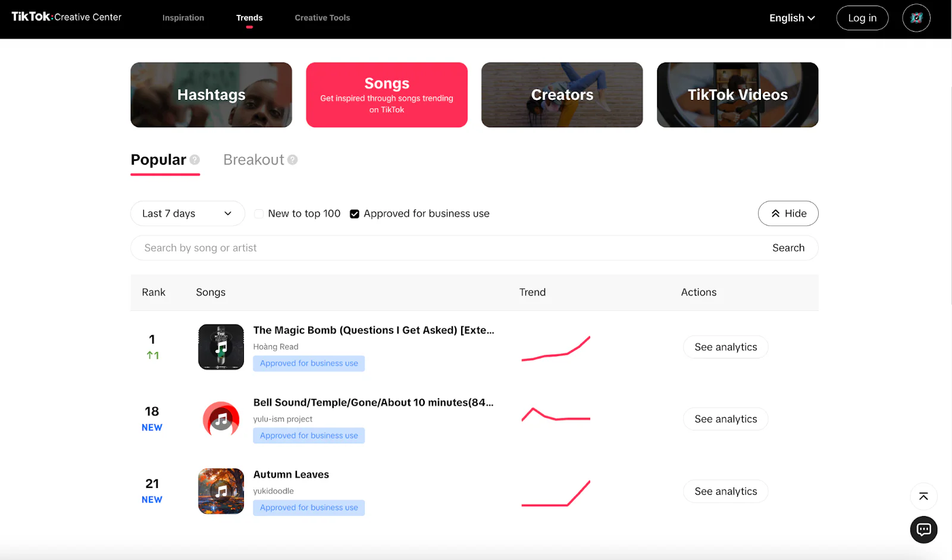
Task: Open the profile avatar icon in header
Action: coord(916,18)
